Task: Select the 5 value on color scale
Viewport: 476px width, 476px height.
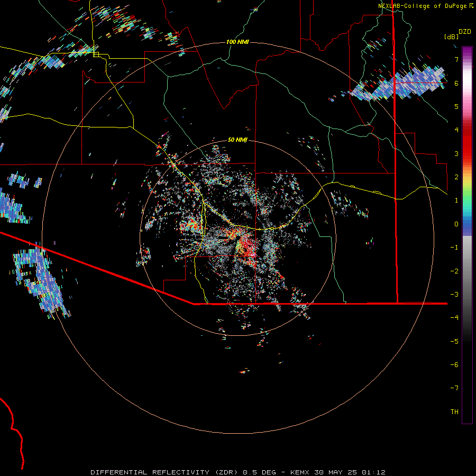Action: 456,106
